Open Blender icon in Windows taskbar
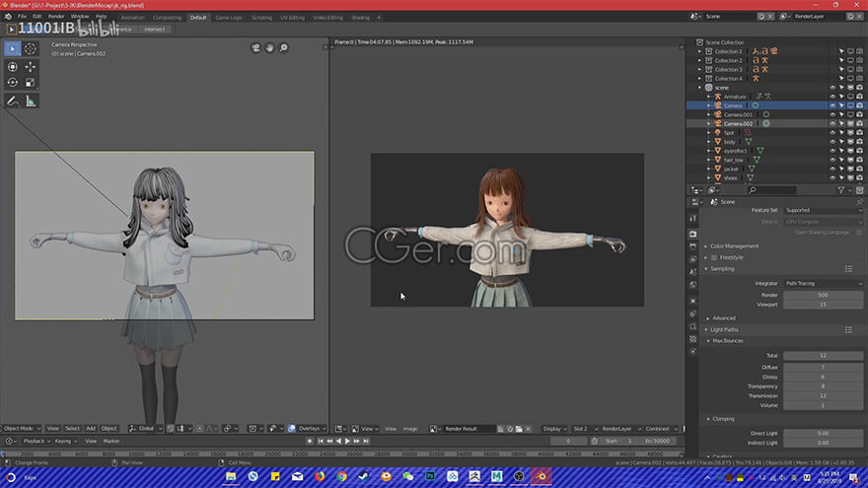This screenshot has height=488, width=868. 541,476
